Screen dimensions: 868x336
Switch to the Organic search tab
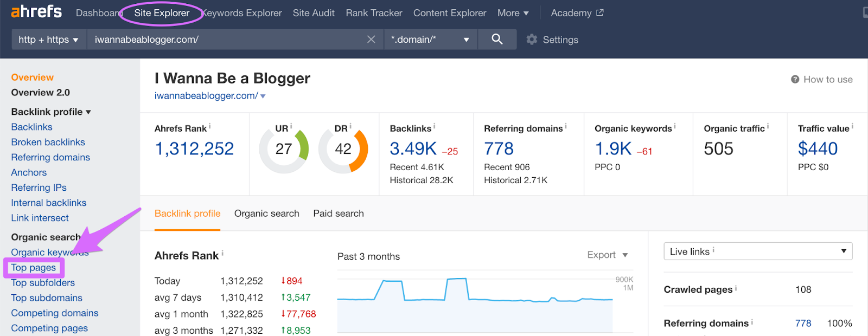[x=266, y=214]
